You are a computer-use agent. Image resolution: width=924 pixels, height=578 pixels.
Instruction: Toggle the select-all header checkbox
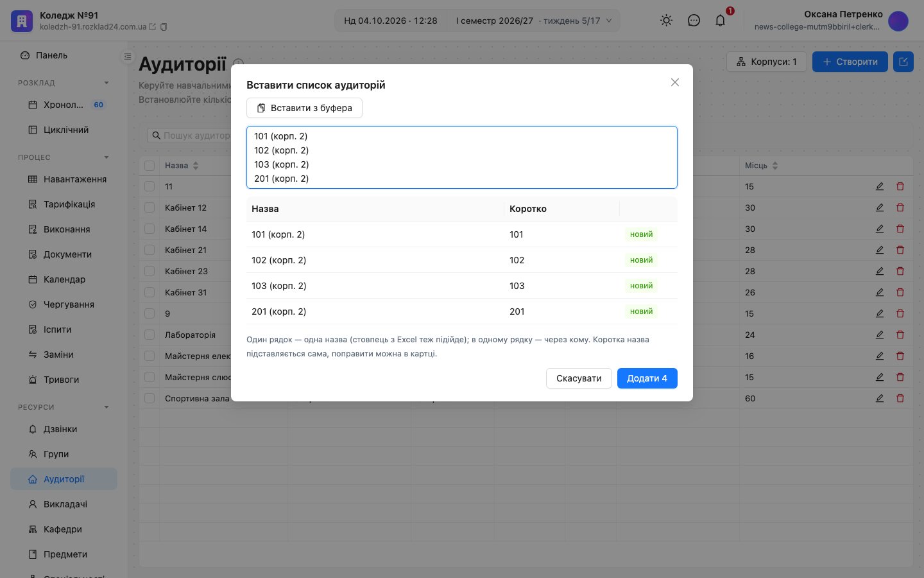pyautogui.click(x=150, y=166)
